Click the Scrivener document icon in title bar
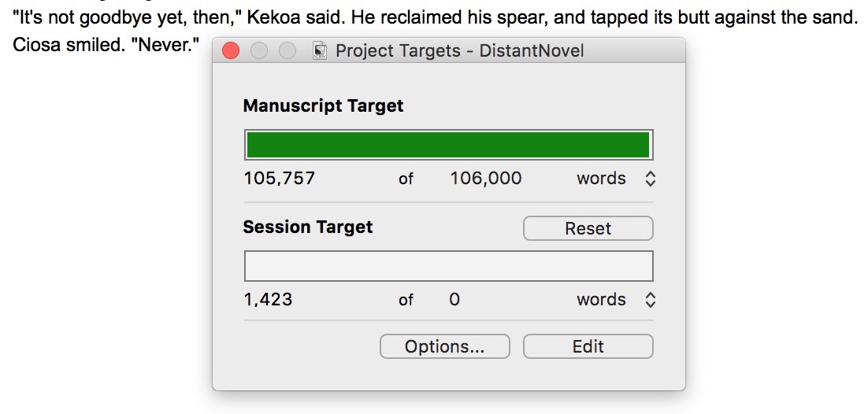This screenshot has width=868, height=414. 320,51
